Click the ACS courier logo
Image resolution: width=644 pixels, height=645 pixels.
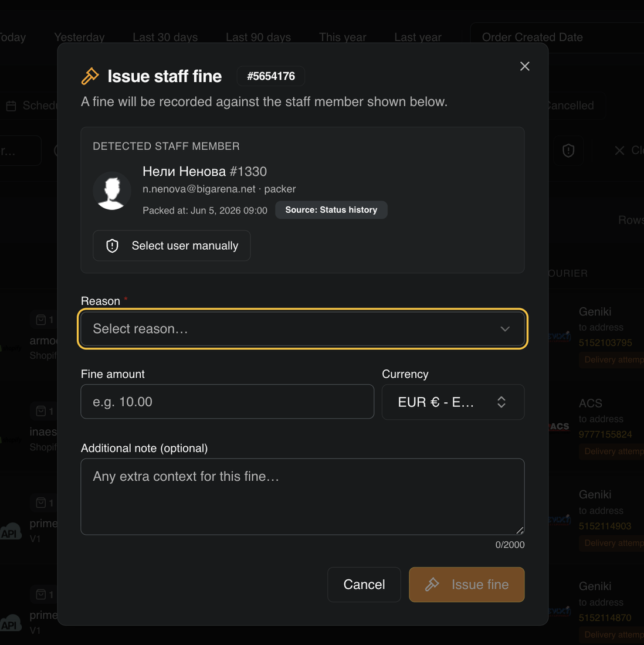click(560, 426)
